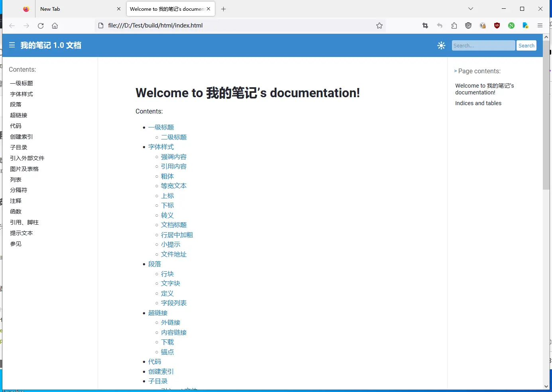The height and width of the screenshot is (392, 552).
Task: Follow the 内容链接 link
Action: [174, 332]
